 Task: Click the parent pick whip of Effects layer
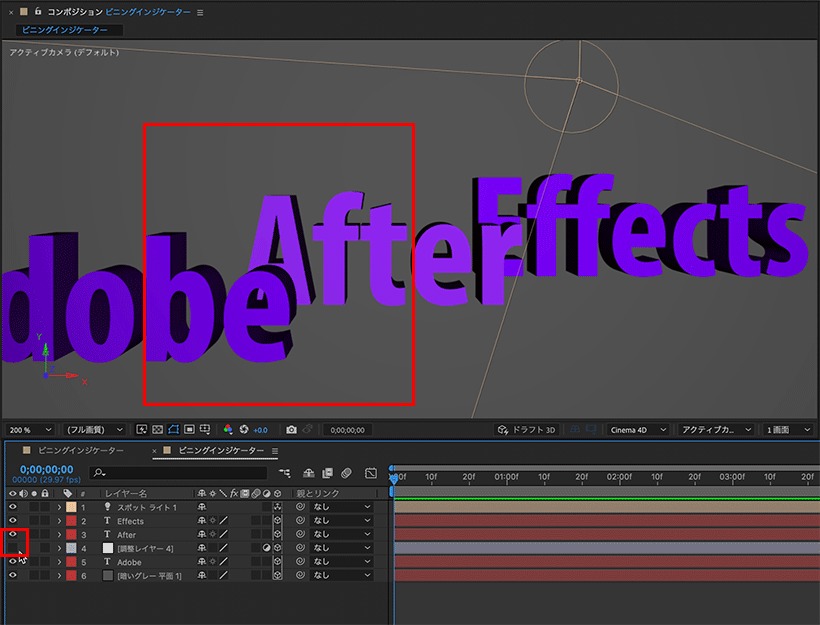point(300,520)
